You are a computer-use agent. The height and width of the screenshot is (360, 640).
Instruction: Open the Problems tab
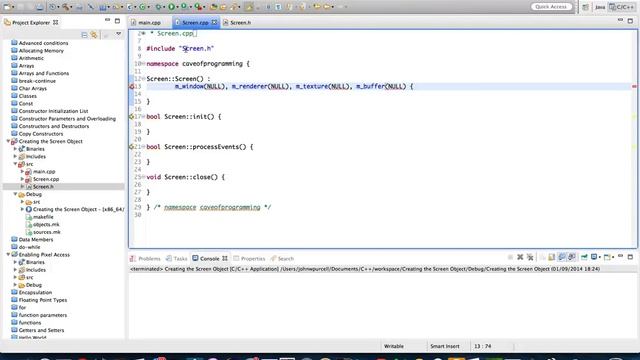145,259
